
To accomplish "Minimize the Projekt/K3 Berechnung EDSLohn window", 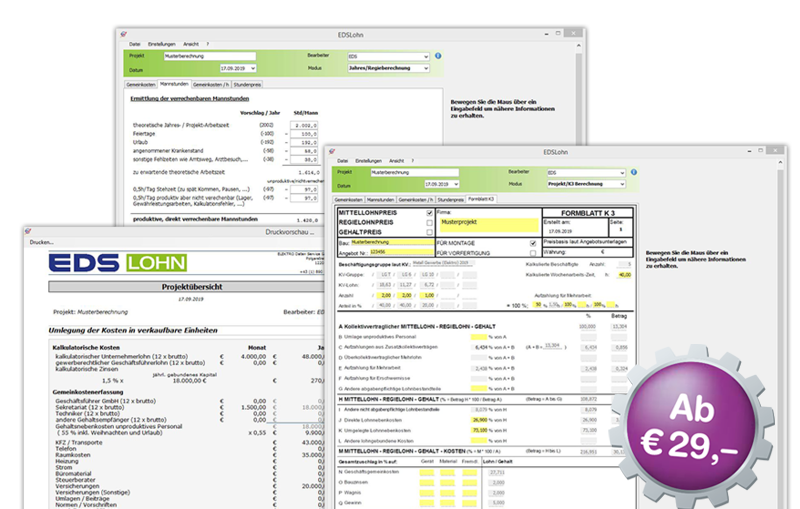I will coord(749,151).
